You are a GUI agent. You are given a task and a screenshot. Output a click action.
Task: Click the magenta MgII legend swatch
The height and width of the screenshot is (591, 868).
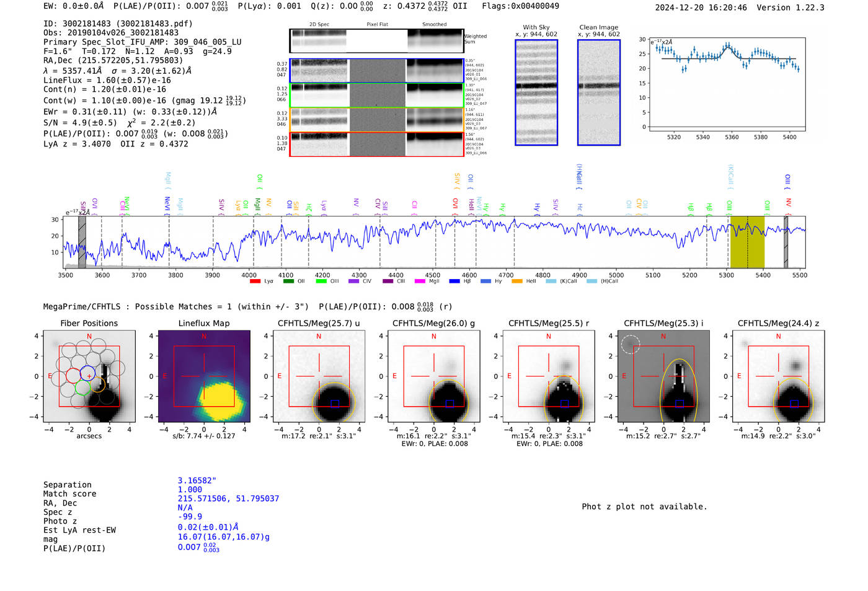pyautogui.click(x=420, y=282)
